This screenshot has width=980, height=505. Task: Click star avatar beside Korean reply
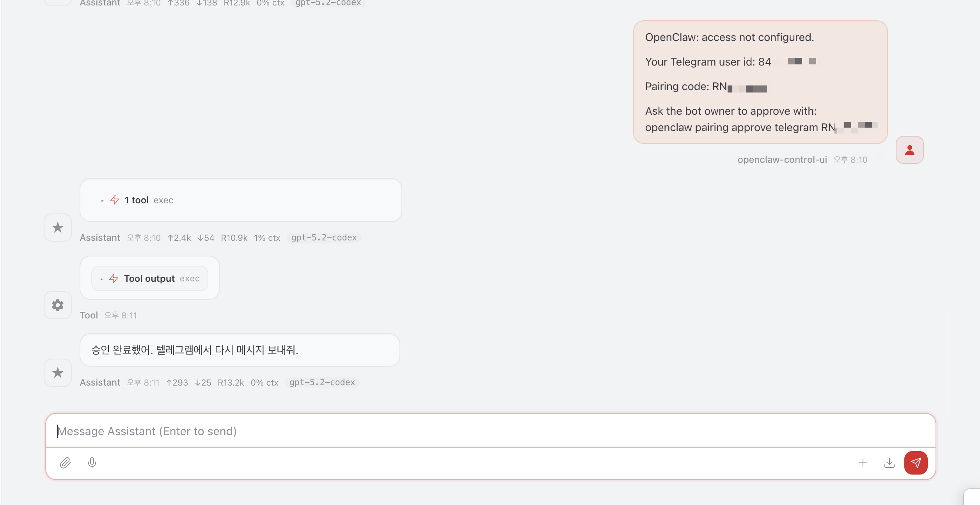(x=58, y=373)
